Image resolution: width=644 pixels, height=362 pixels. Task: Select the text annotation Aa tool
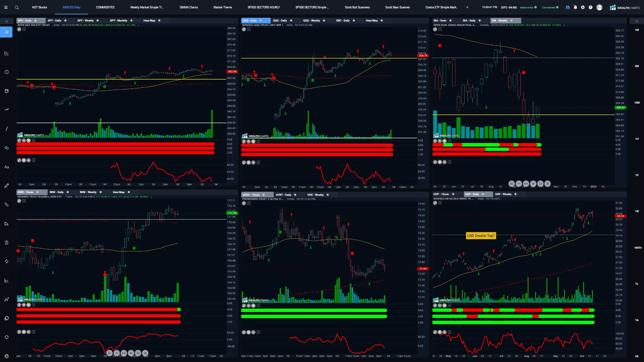[x=6, y=167]
